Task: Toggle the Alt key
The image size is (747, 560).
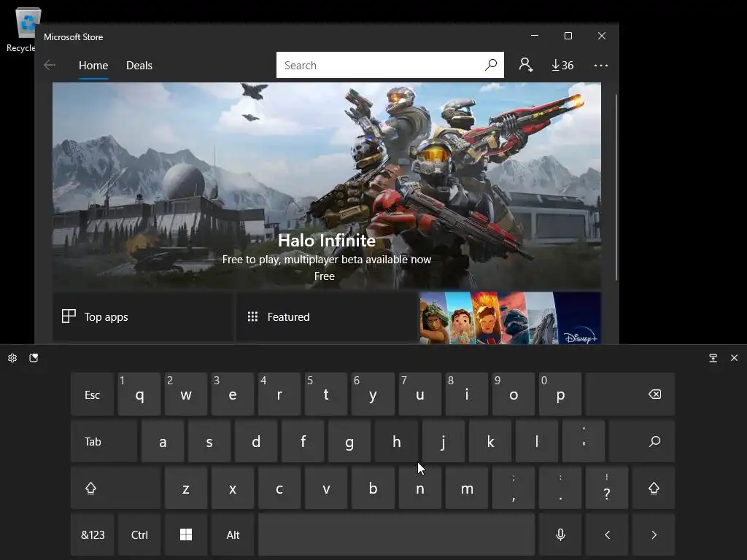Action: pyautogui.click(x=233, y=534)
